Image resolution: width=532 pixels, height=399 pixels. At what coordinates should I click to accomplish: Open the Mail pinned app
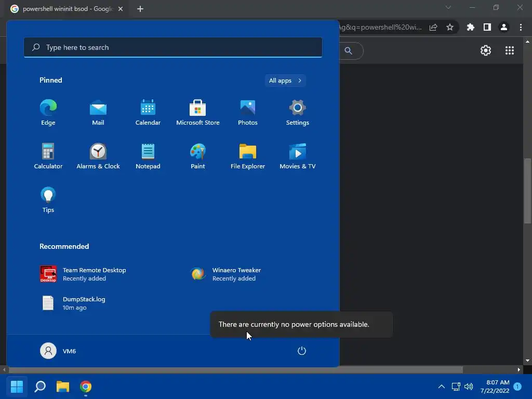pyautogui.click(x=98, y=112)
